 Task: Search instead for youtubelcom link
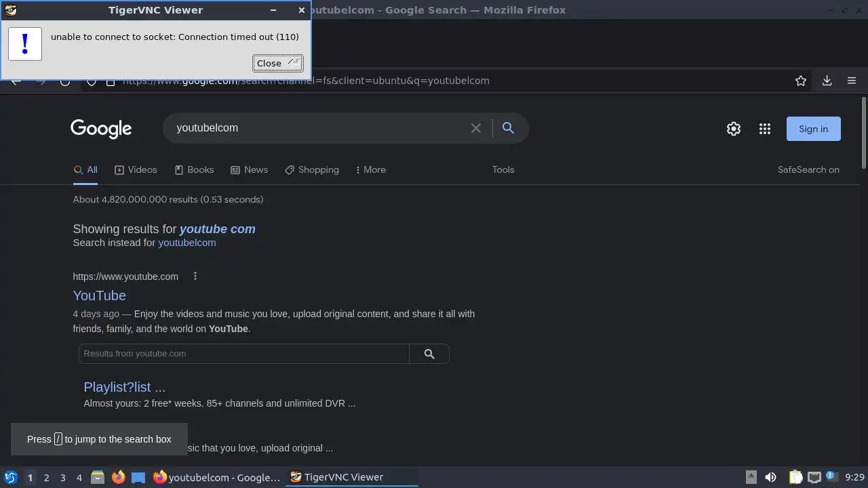coord(187,243)
